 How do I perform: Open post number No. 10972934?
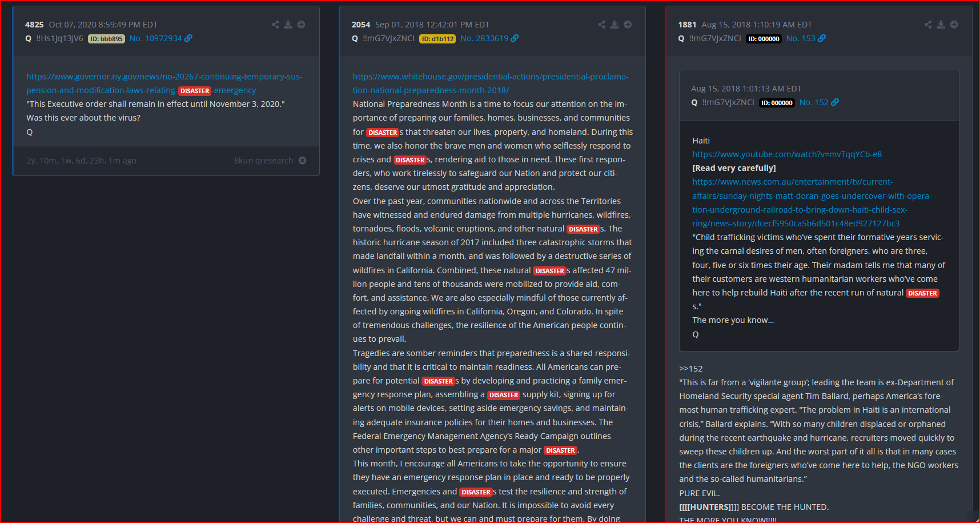click(155, 38)
